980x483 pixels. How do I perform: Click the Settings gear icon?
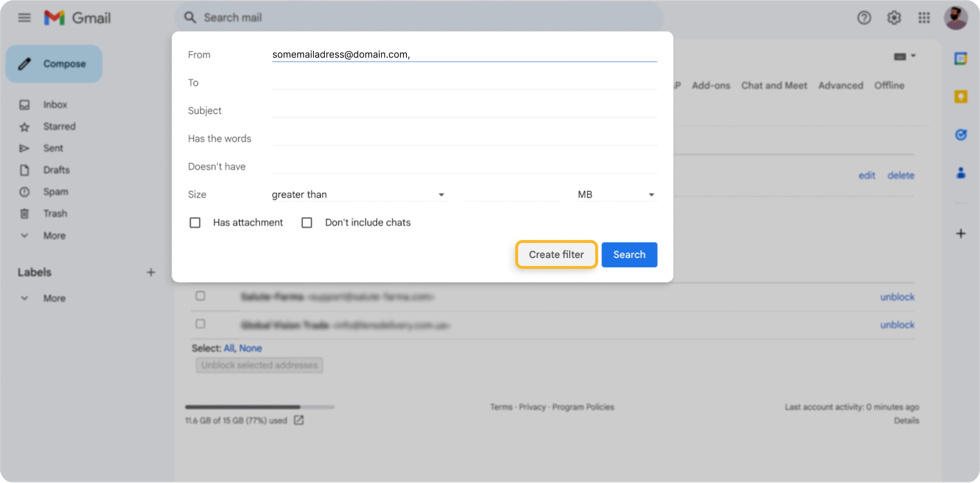(894, 18)
